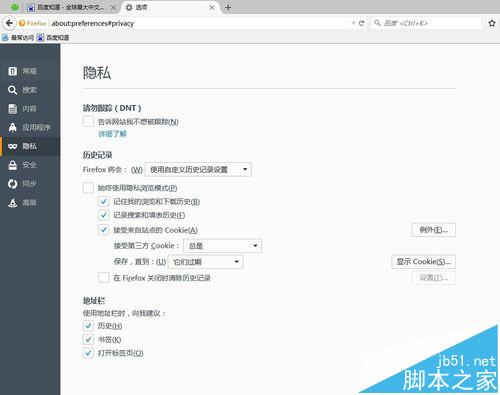Enable 告诉网站我不想被跟踪 checkbox
This screenshot has height=395, width=500.
pos(88,121)
